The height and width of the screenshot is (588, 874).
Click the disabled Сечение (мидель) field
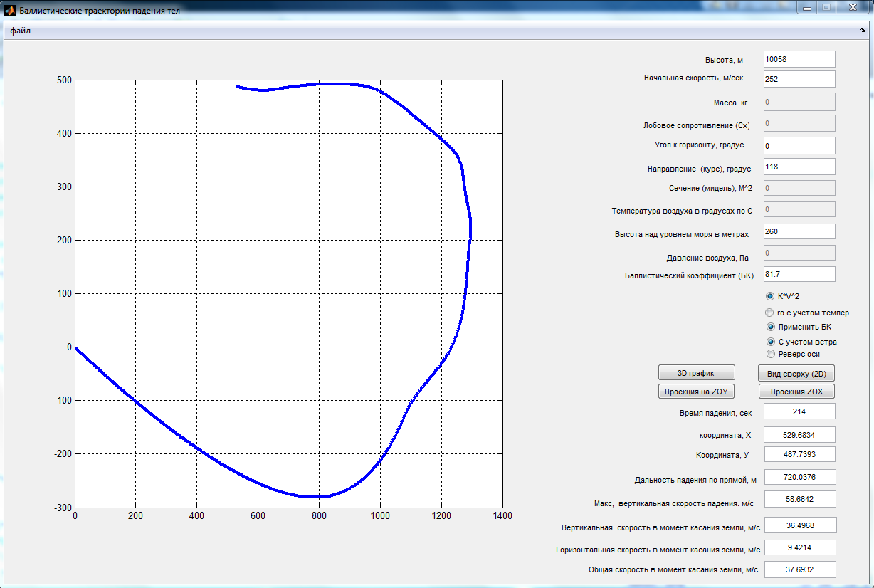coord(799,188)
